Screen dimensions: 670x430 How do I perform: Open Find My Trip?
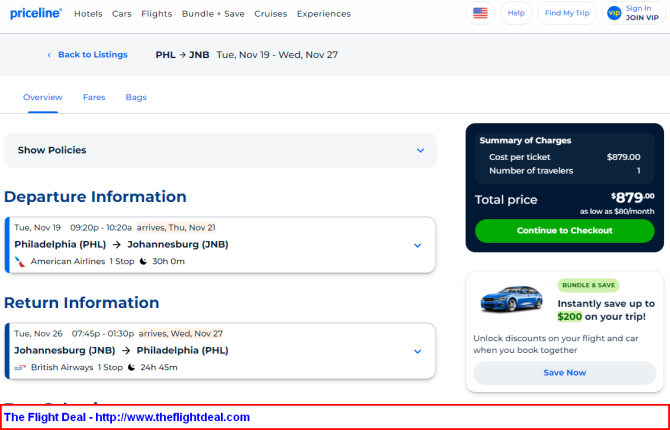[567, 13]
